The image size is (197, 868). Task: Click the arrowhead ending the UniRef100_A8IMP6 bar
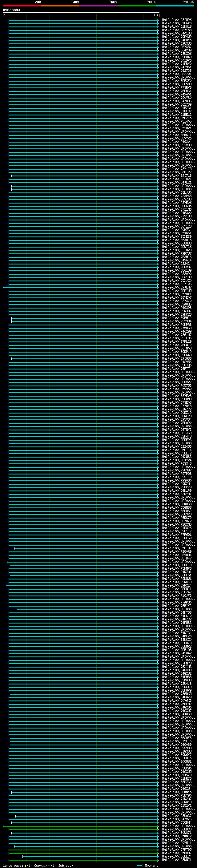coord(158,20)
